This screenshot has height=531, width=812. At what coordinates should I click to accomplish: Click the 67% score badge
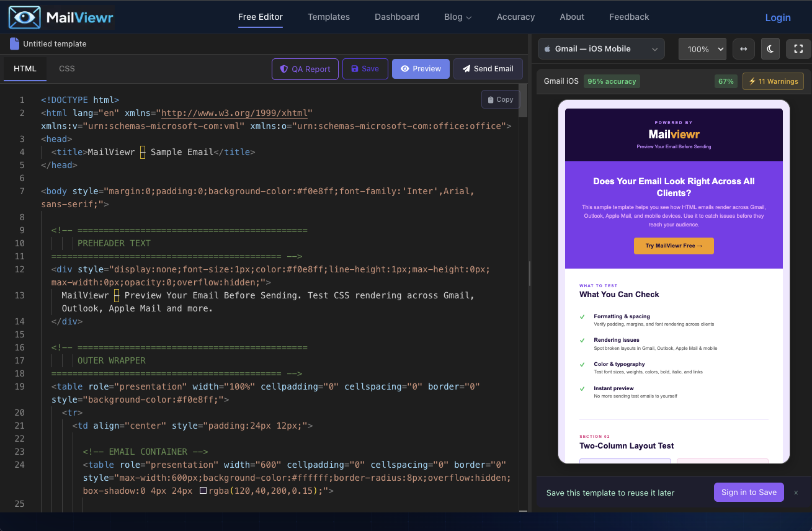click(726, 81)
